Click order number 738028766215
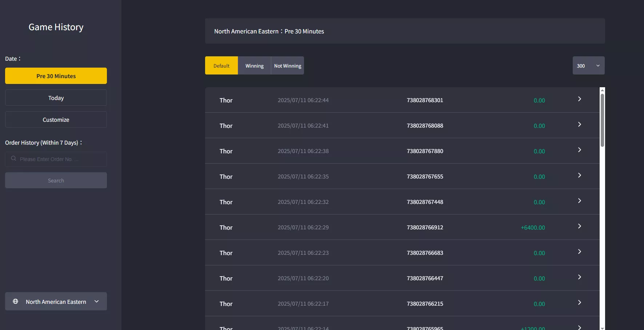The image size is (644, 330). [425, 303]
